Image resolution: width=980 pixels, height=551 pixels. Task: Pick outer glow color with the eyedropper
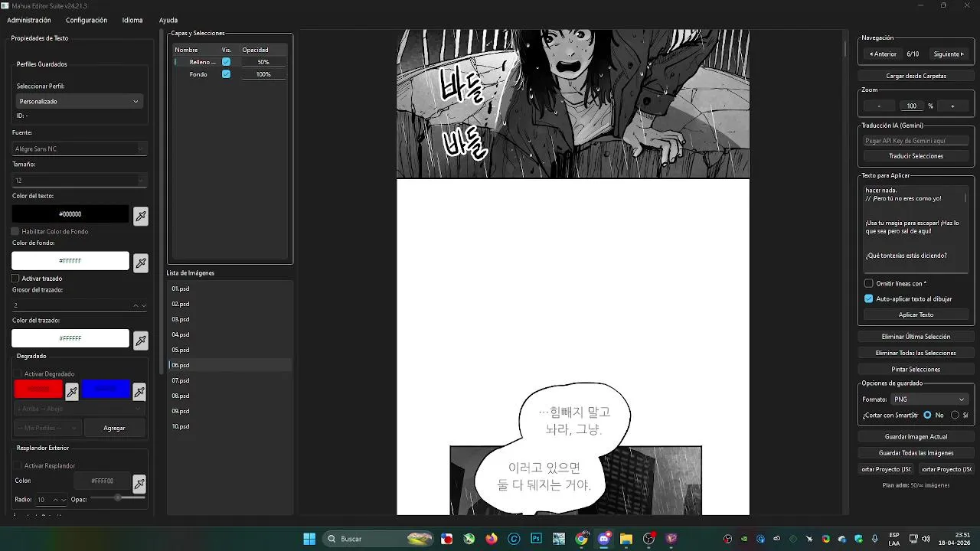(x=139, y=483)
